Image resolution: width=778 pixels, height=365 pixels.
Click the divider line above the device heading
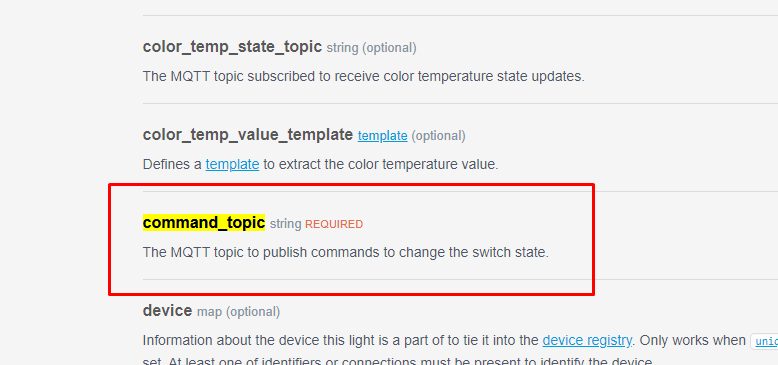pyautogui.click(x=460, y=279)
